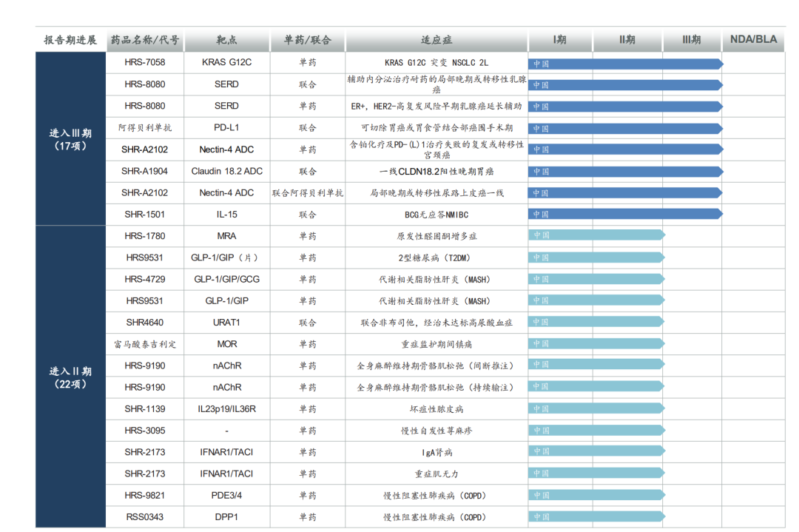Click the SHR-1501 drug cell

pos(145,215)
